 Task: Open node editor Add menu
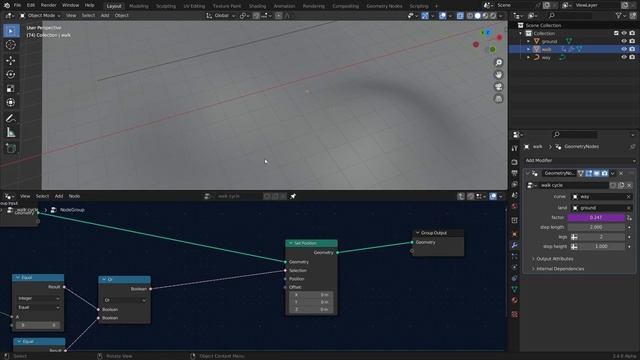[59, 196]
